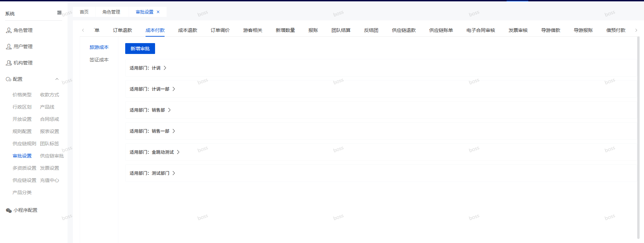Select 签证成本 in the left list

tap(99, 60)
